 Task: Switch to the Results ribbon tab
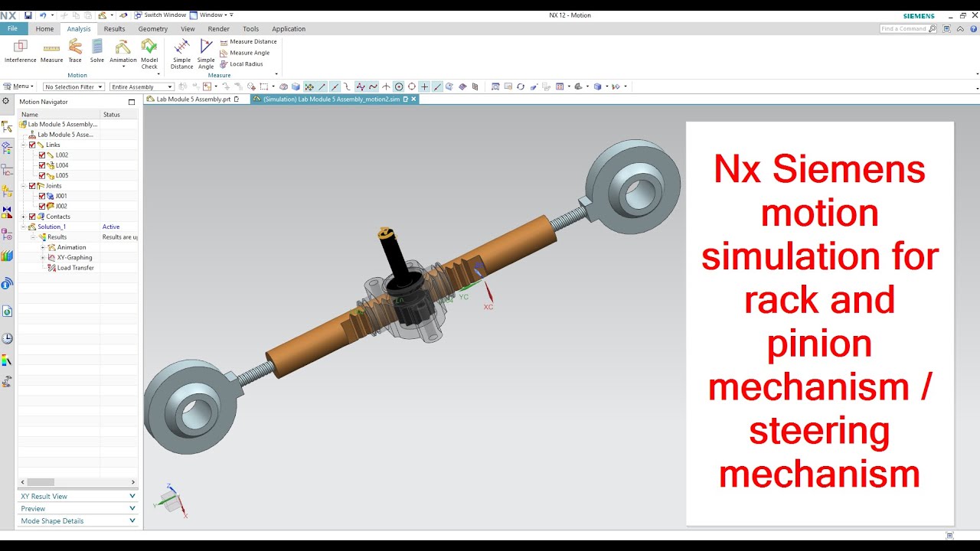coord(114,29)
